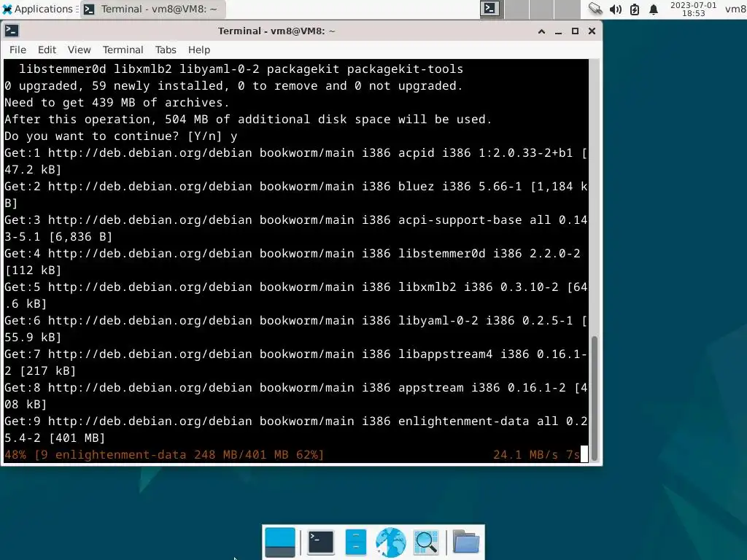Viewport: 747px width, 560px height.
Task: Select the Terminal - vm8@VM8 taskbar button
Action: 152,9
